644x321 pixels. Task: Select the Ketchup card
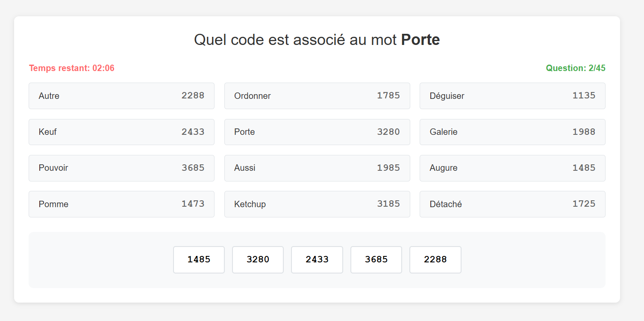[x=317, y=204]
